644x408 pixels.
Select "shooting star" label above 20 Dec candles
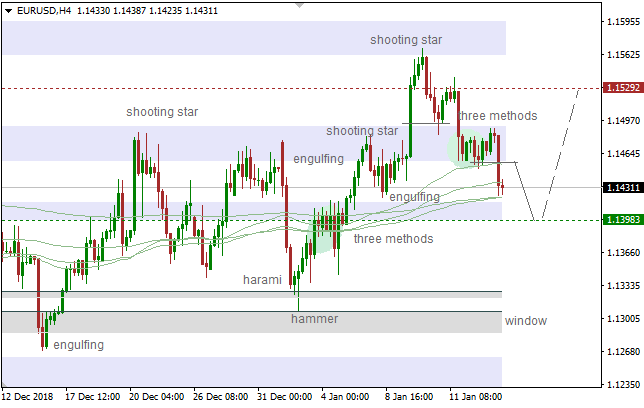click(162, 112)
